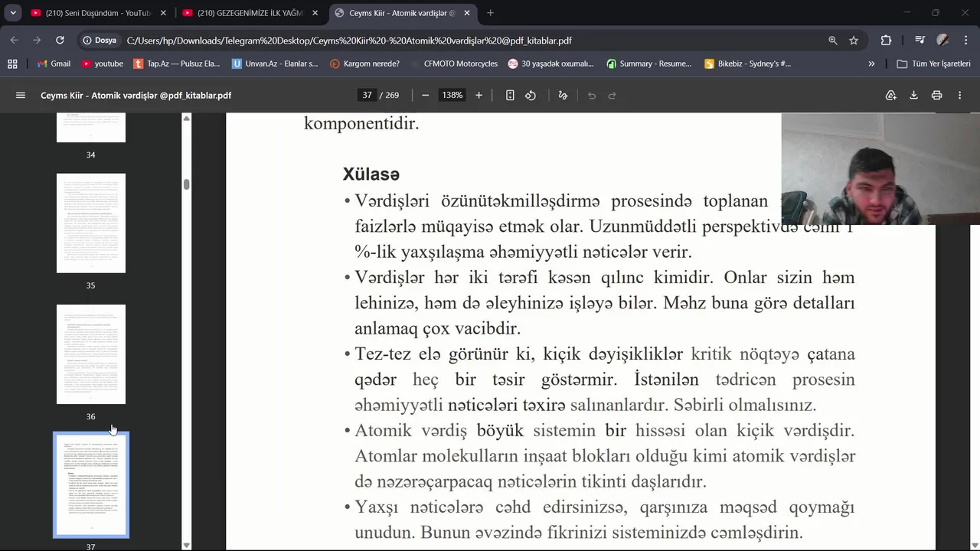The width and height of the screenshot is (980, 551).
Task: Close the Ceyms Kiir PDF tab
Action: click(x=467, y=13)
